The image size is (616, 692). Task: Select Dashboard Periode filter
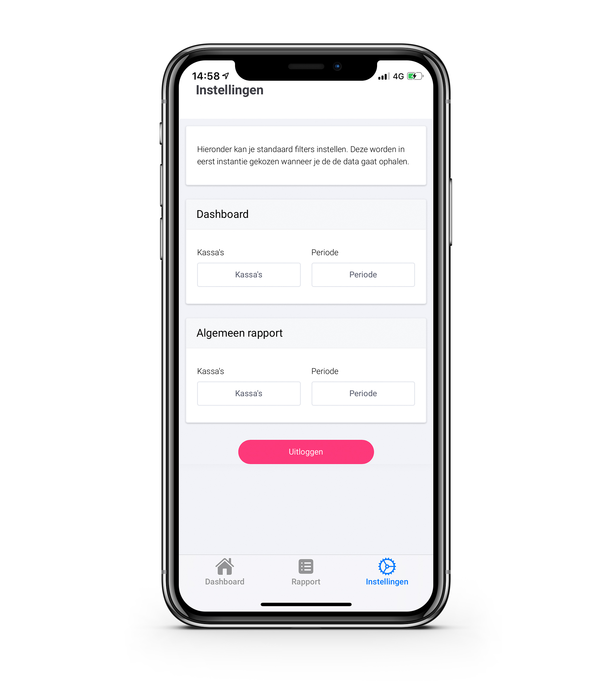pyautogui.click(x=363, y=275)
